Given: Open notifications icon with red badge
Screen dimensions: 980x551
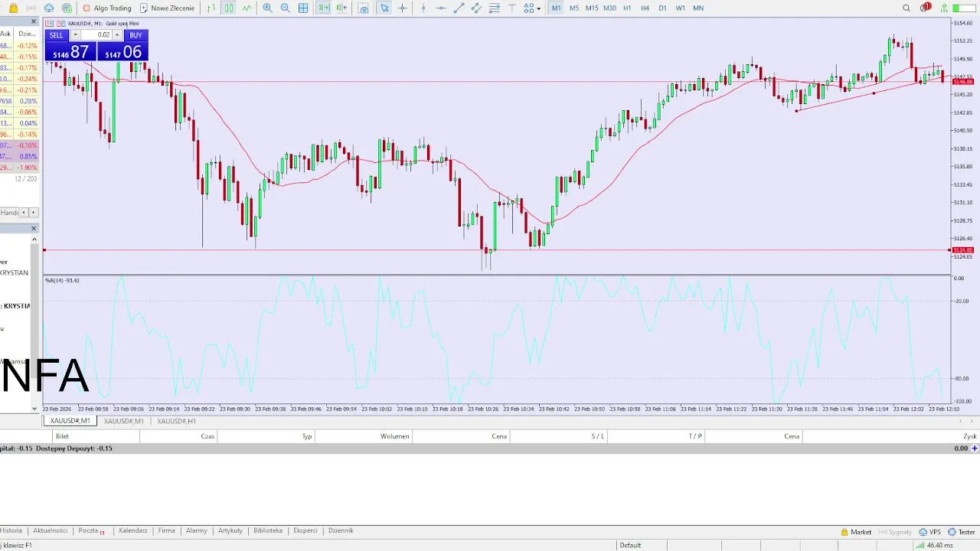Looking at the screenshot, I should [925, 8].
